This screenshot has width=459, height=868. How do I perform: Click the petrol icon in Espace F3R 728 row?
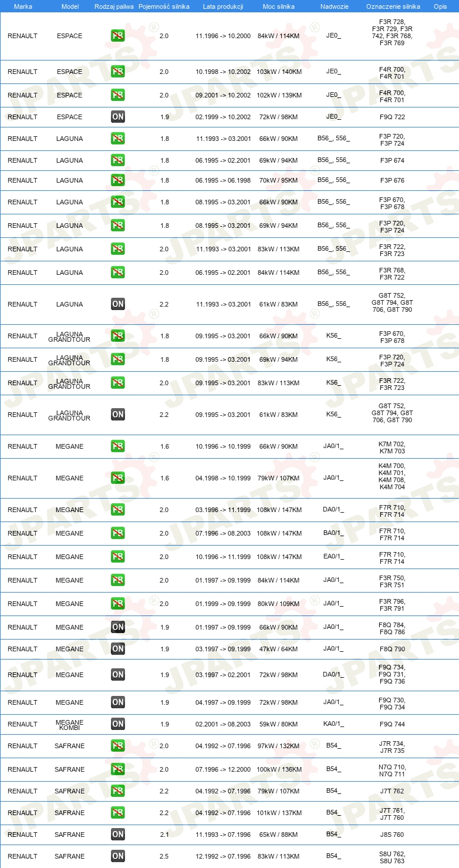pos(118,36)
